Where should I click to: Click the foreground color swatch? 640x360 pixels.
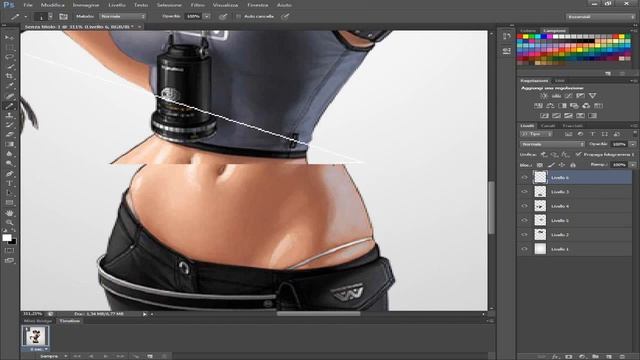[x=7, y=238]
